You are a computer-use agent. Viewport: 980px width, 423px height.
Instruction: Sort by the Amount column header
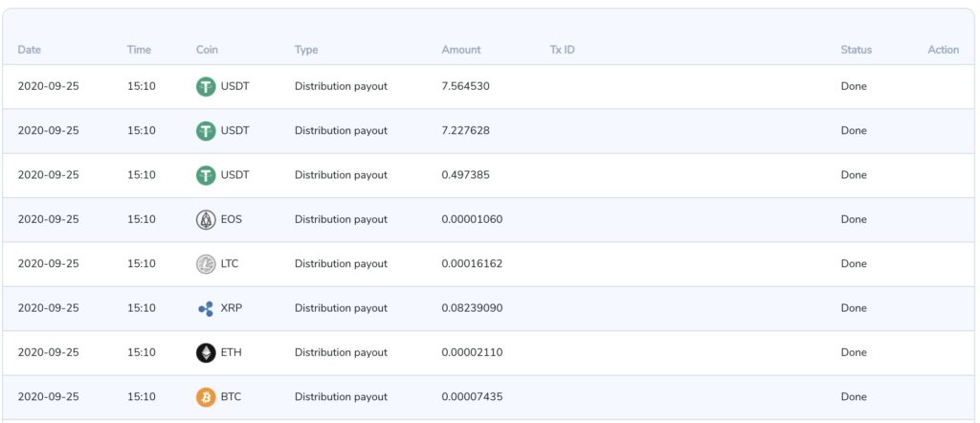(x=461, y=50)
